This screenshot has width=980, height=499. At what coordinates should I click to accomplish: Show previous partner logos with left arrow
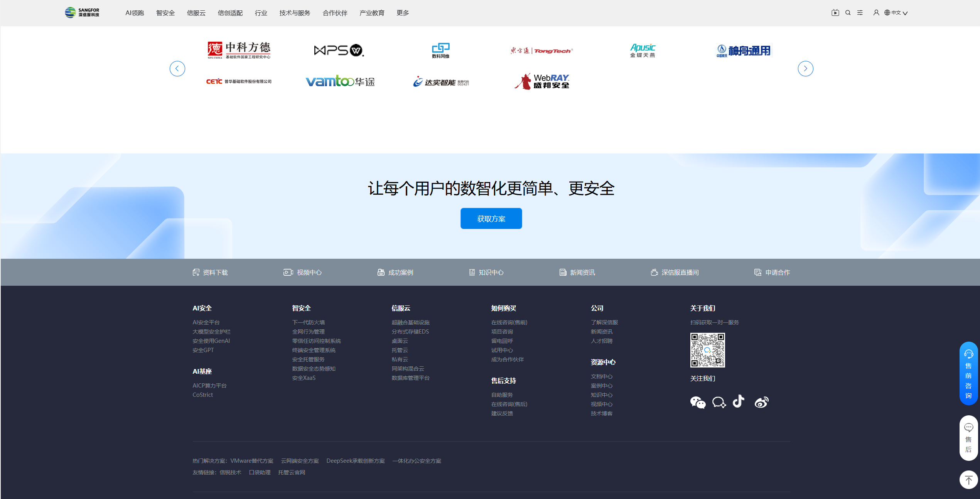pyautogui.click(x=177, y=69)
